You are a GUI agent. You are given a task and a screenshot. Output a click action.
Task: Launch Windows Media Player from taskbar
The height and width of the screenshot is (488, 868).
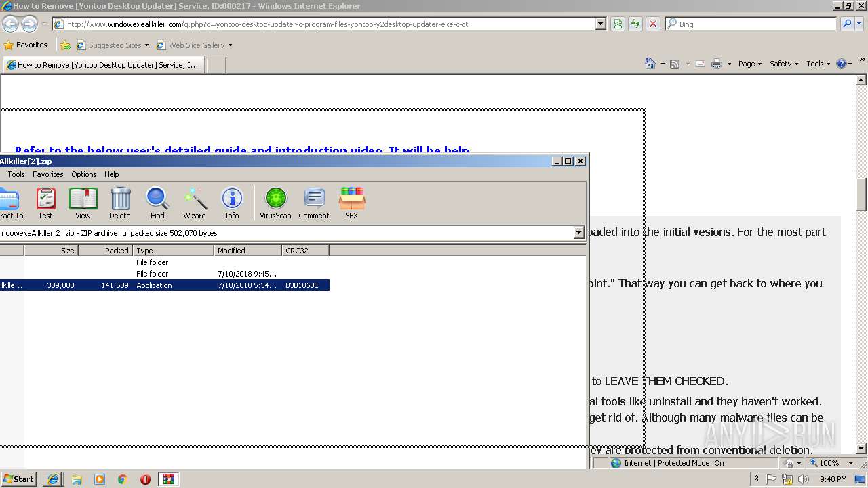tap(100, 479)
